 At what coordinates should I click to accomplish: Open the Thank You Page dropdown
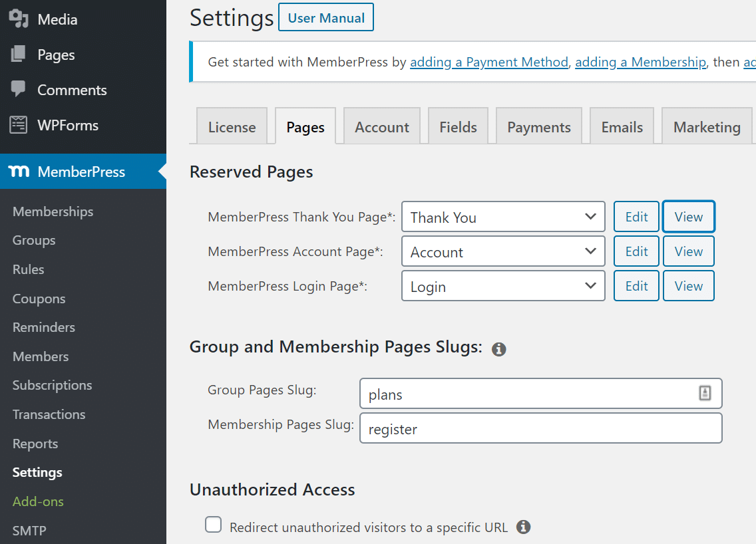coord(503,217)
